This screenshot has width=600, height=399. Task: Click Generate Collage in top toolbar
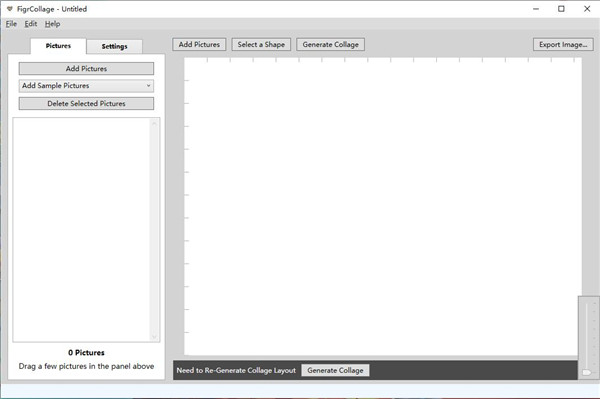331,44
